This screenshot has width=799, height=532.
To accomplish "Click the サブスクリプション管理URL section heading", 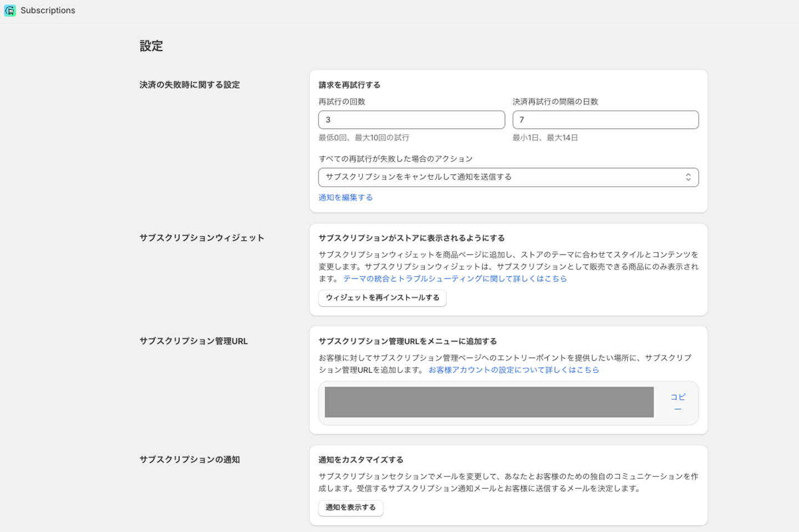I will pos(193,341).
